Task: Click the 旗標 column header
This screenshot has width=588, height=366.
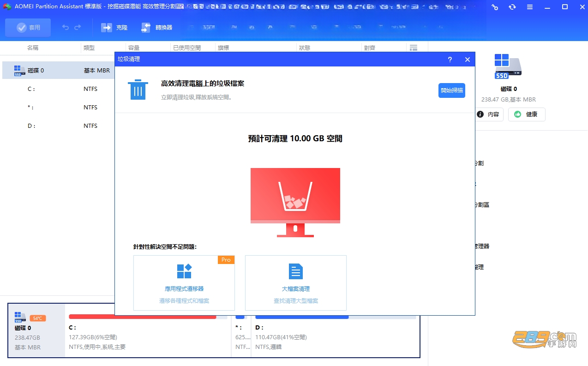Action: (223, 48)
